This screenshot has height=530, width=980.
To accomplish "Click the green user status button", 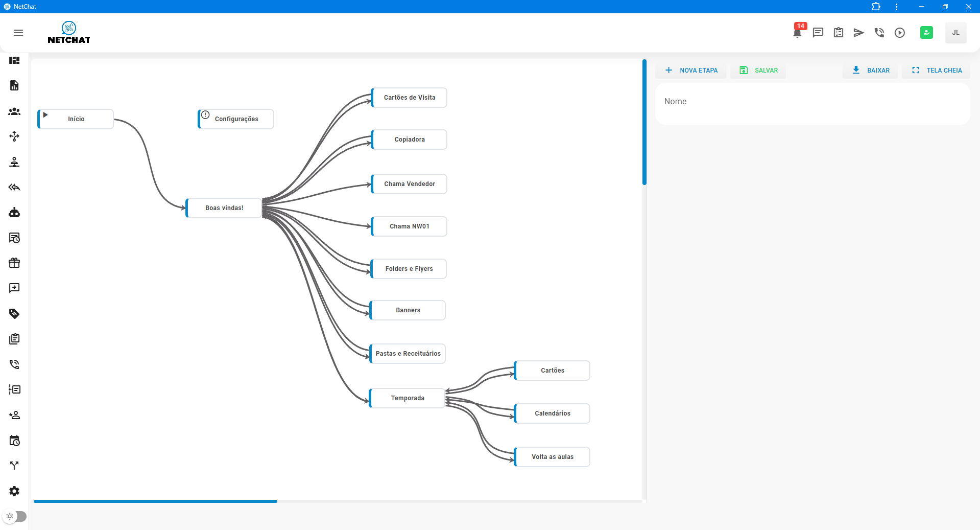I will coord(926,33).
